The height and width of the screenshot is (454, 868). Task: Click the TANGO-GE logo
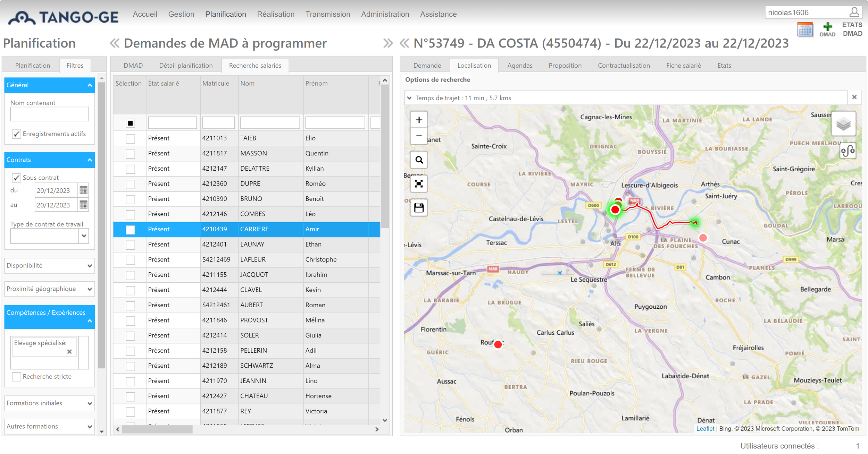click(63, 17)
